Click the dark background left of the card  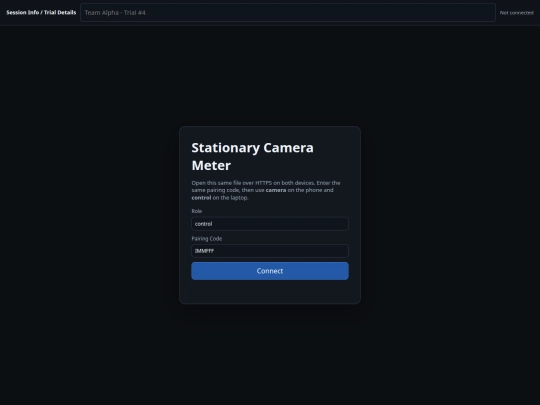(x=90, y=215)
